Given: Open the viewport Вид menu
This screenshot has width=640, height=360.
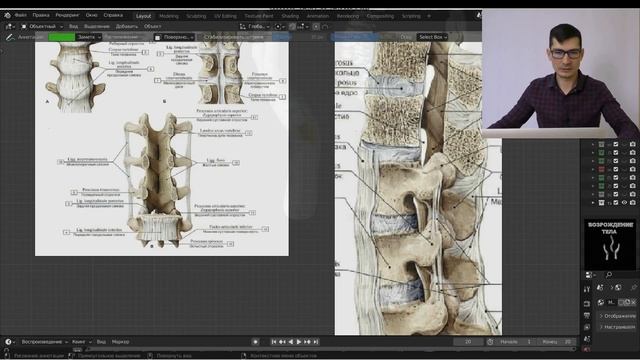Looking at the screenshot, I should (x=73, y=26).
